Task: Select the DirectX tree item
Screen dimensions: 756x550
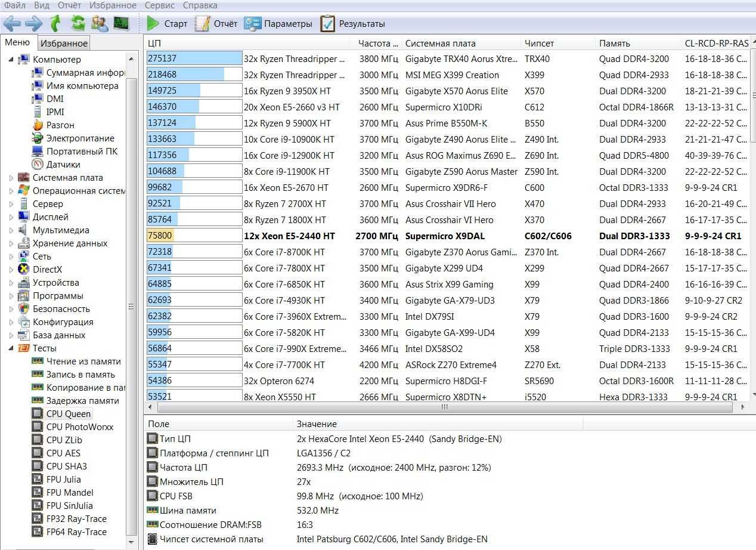Action: [x=40, y=270]
